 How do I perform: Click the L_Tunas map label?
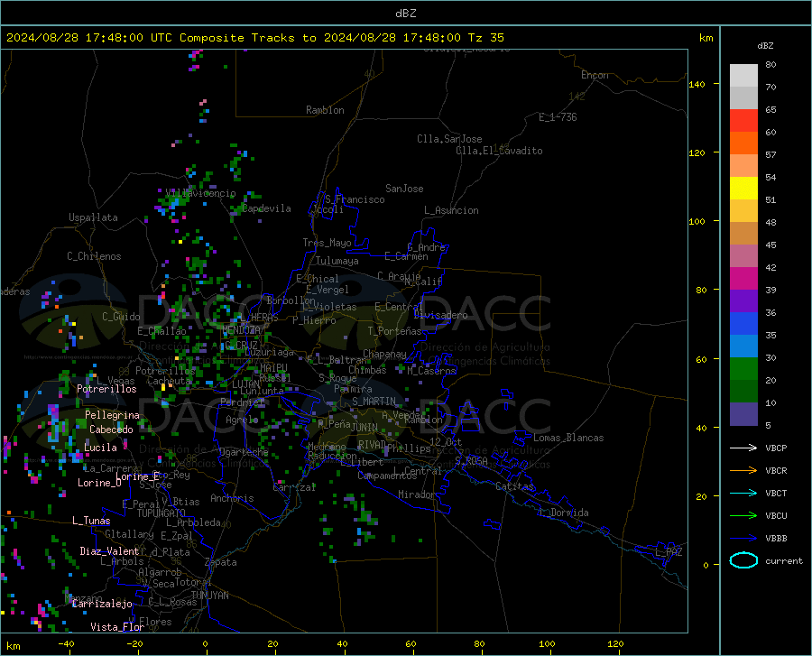tap(91, 521)
